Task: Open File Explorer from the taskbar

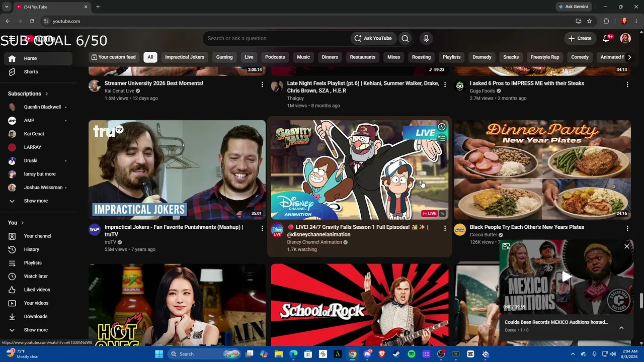Action: pos(279,354)
